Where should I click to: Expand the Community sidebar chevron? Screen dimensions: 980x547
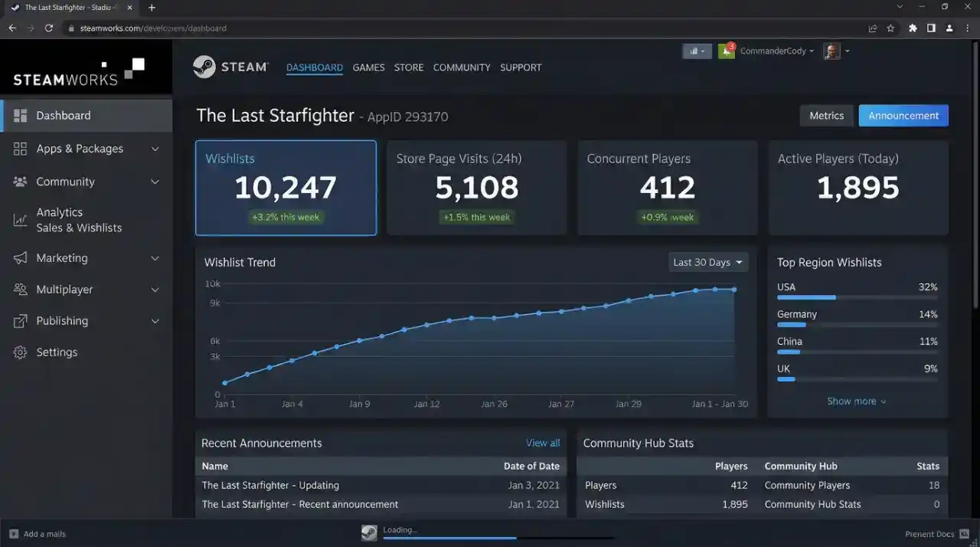click(155, 182)
